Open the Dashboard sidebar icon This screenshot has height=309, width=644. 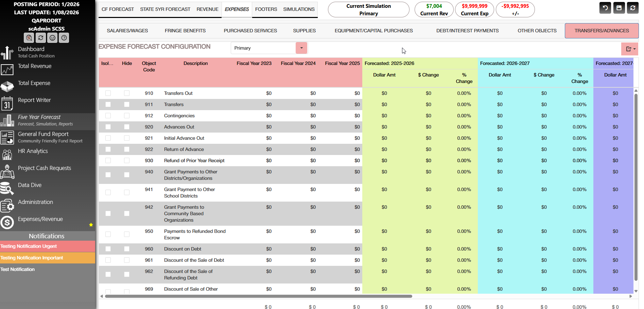(7, 53)
